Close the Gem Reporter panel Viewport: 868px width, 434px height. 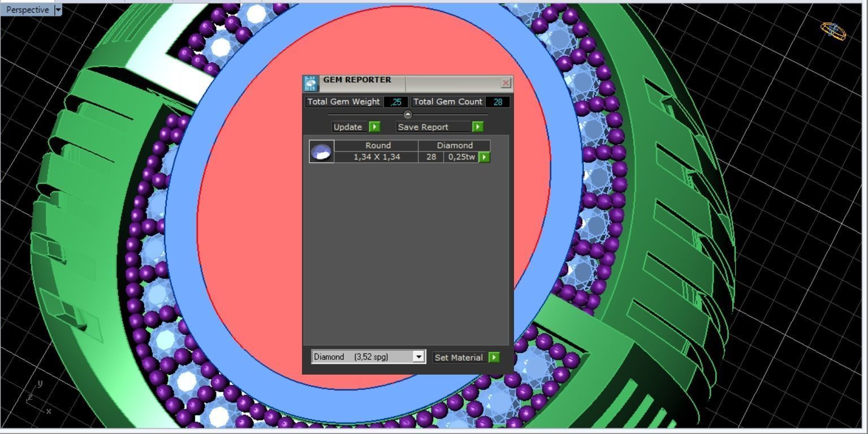[506, 83]
